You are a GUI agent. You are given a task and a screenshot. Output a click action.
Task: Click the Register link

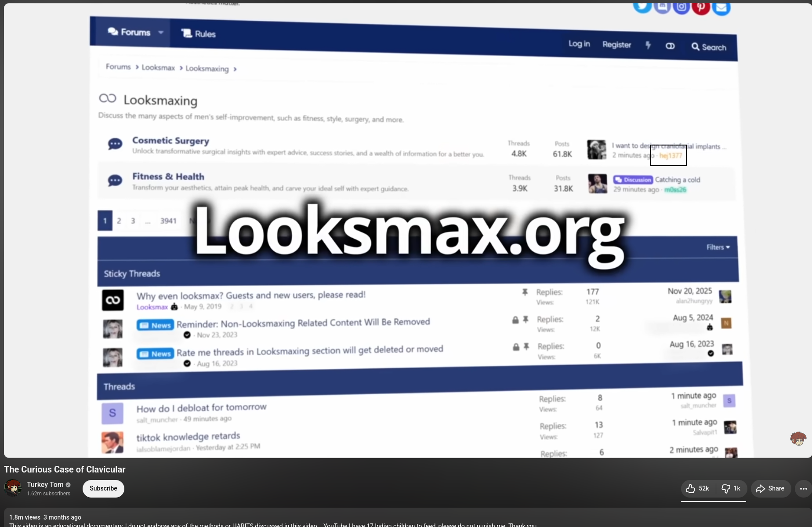tap(616, 45)
